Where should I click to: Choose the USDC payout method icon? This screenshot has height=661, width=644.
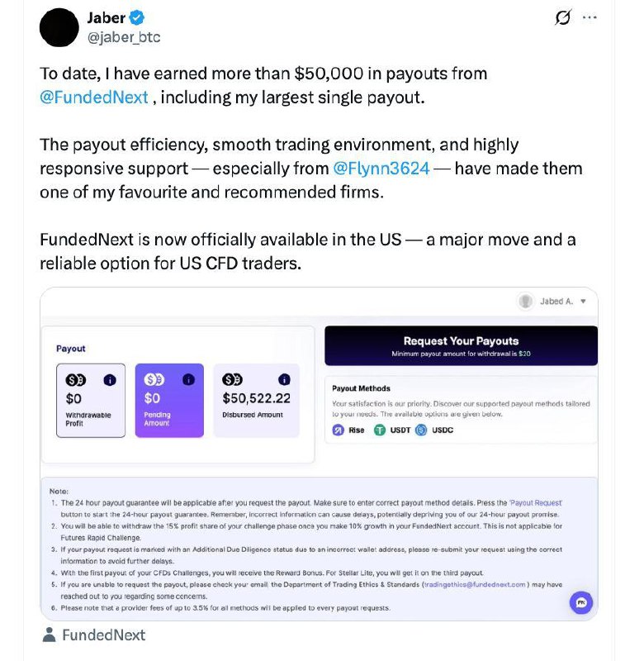pyautogui.click(x=421, y=430)
